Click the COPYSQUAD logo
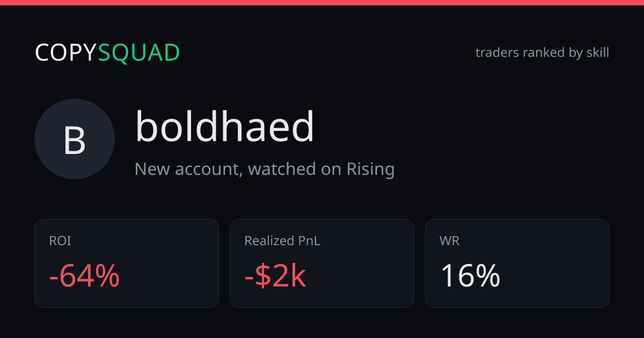The width and height of the screenshot is (644, 338). [x=107, y=53]
